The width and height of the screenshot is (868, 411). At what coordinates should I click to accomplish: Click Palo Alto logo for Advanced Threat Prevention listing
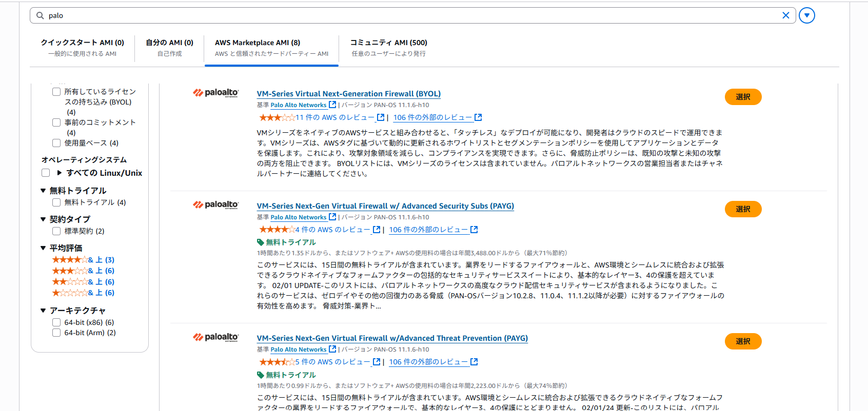[215, 337]
